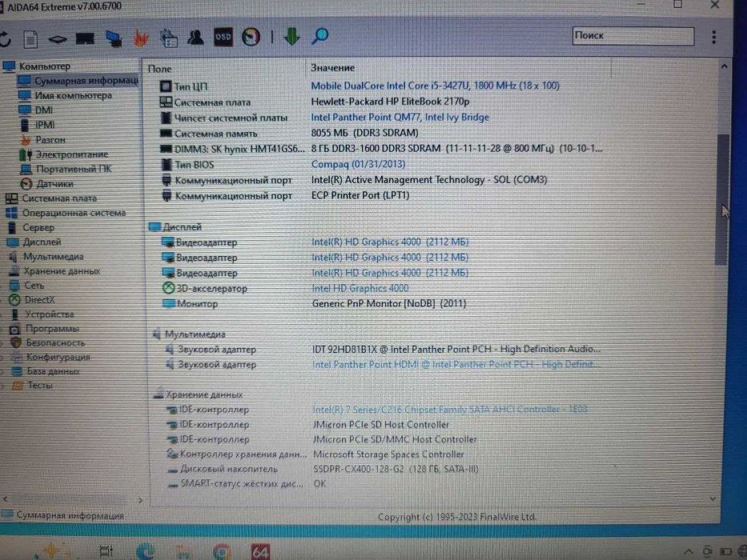747x560 pixels.
Task: Click the Значение column header
Action: coord(332,68)
